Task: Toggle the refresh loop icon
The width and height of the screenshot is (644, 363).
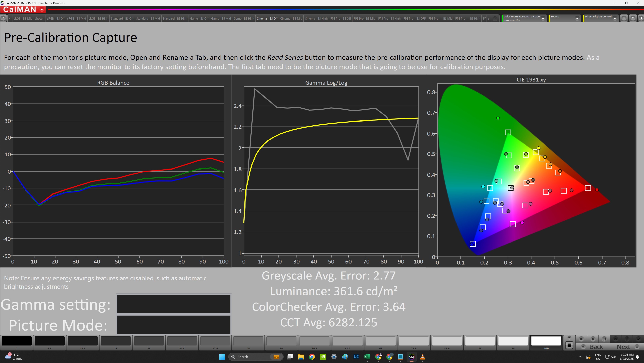Action: pos(627,339)
